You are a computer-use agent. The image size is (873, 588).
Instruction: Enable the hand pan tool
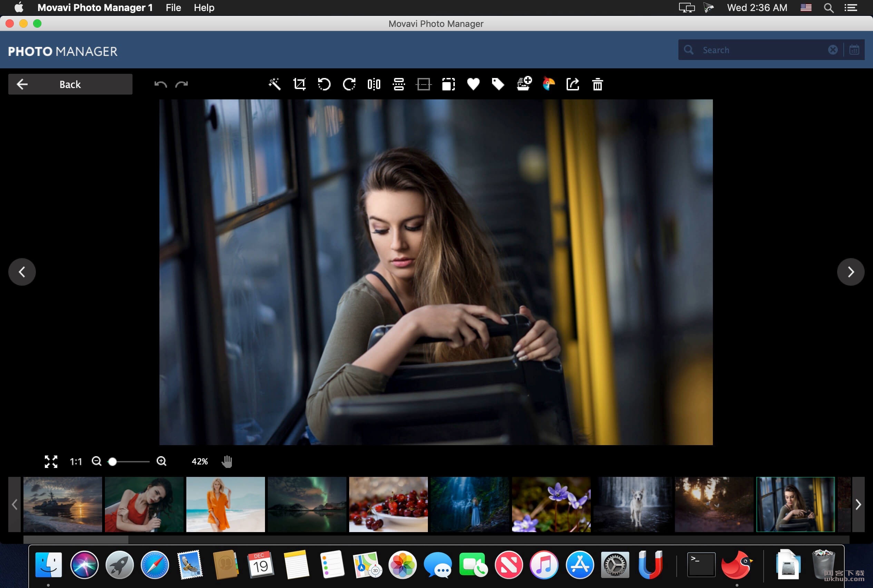[227, 462]
